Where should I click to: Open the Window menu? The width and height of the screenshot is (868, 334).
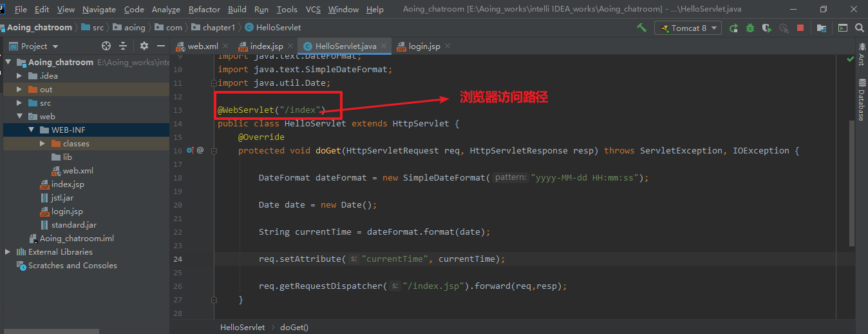(x=343, y=9)
